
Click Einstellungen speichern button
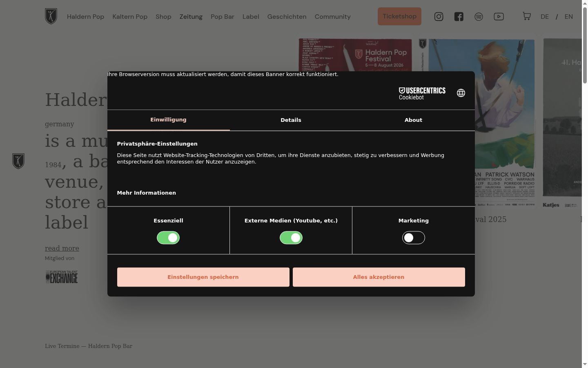coord(203,277)
